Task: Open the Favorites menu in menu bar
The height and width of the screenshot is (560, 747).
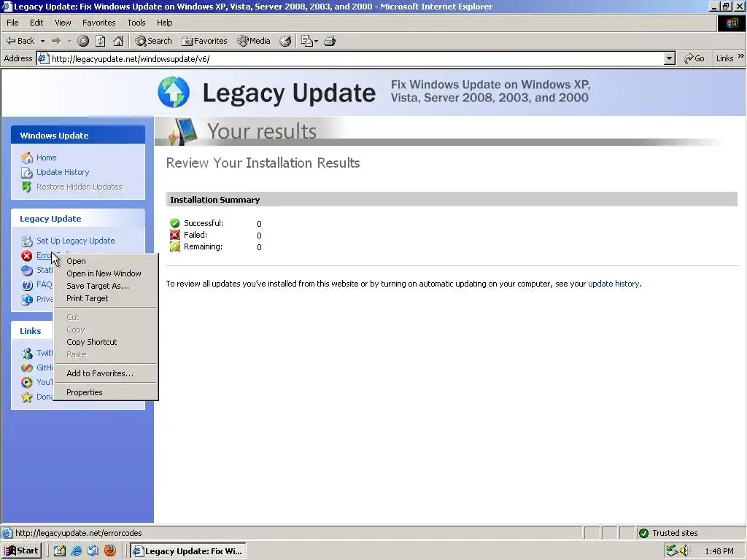Action: [98, 23]
